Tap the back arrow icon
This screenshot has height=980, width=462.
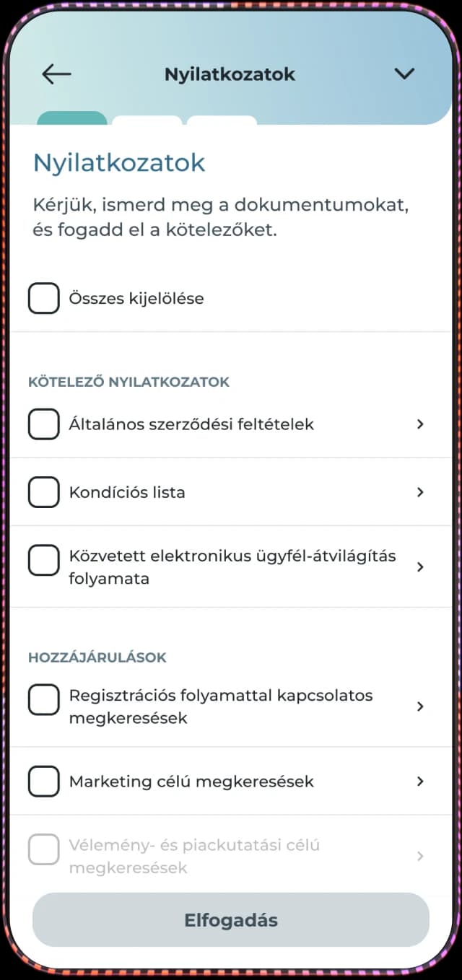[x=56, y=74]
